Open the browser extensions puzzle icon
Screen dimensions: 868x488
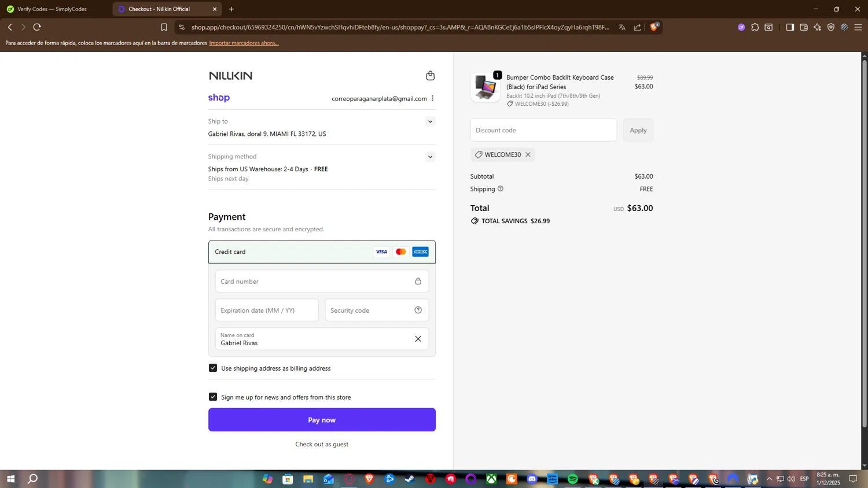click(755, 27)
